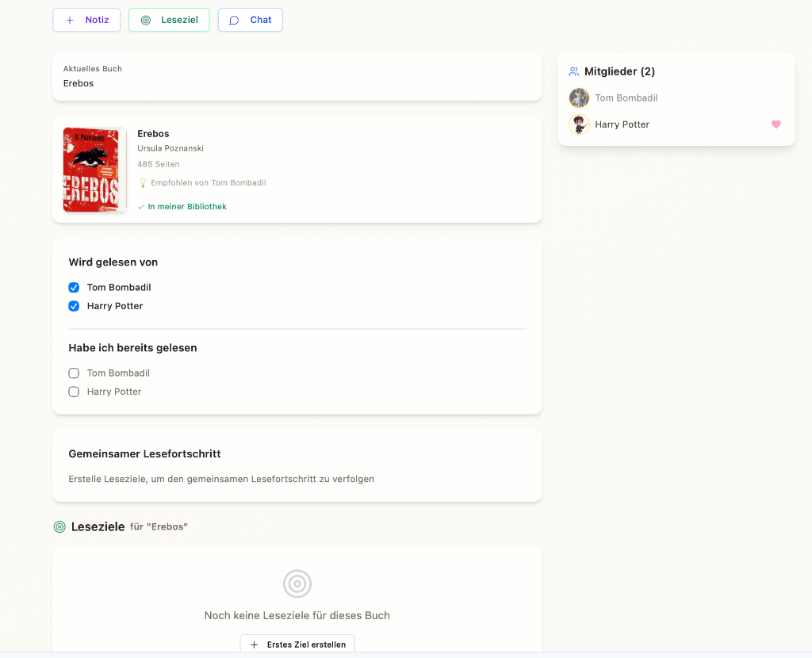This screenshot has width=812, height=658.
Task: Click Tom Bombadil name in Mitglieder list
Action: point(626,98)
